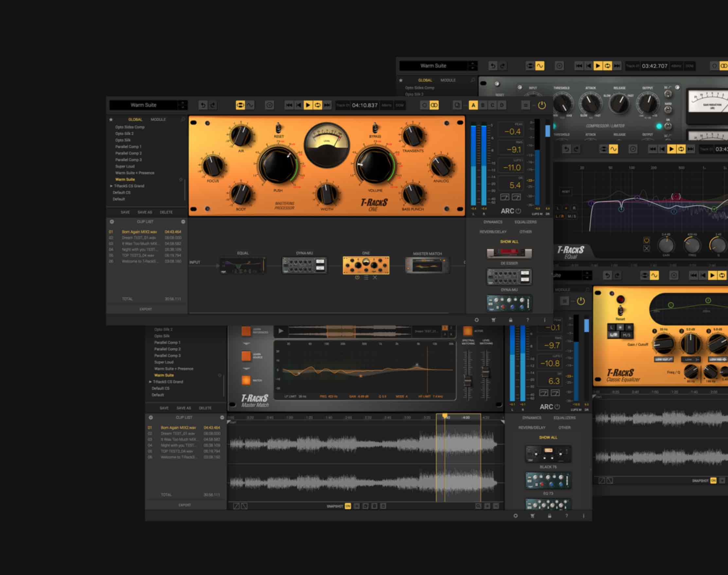Screen dimensions: 728x575
Task: Click fade-in icon in Master Match window waveform footer
Action: click(237, 506)
